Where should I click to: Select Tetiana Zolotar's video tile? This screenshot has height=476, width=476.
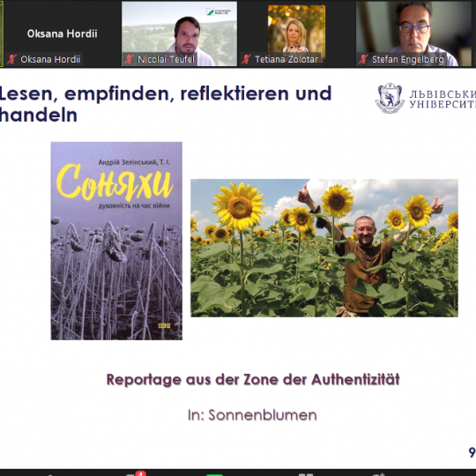(296, 33)
